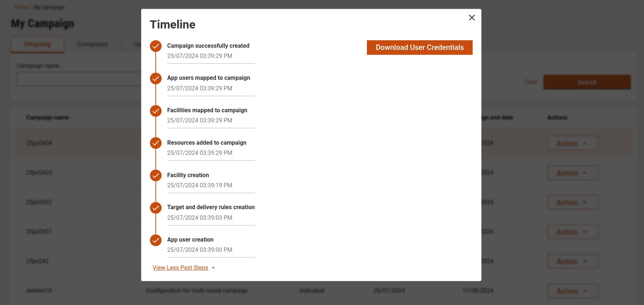Click checkmark beside App users mapped to campaign
Image resolution: width=644 pixels, height=305 pixels.
pos(156,78)
